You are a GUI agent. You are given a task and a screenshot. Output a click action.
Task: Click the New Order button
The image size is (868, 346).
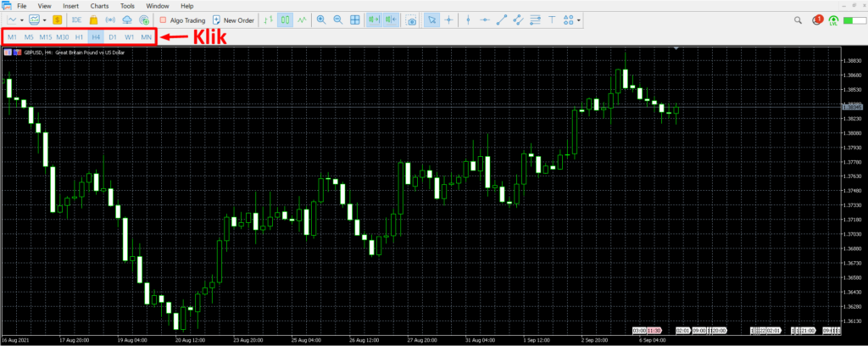pyautogui.click(x=233, y=20)
